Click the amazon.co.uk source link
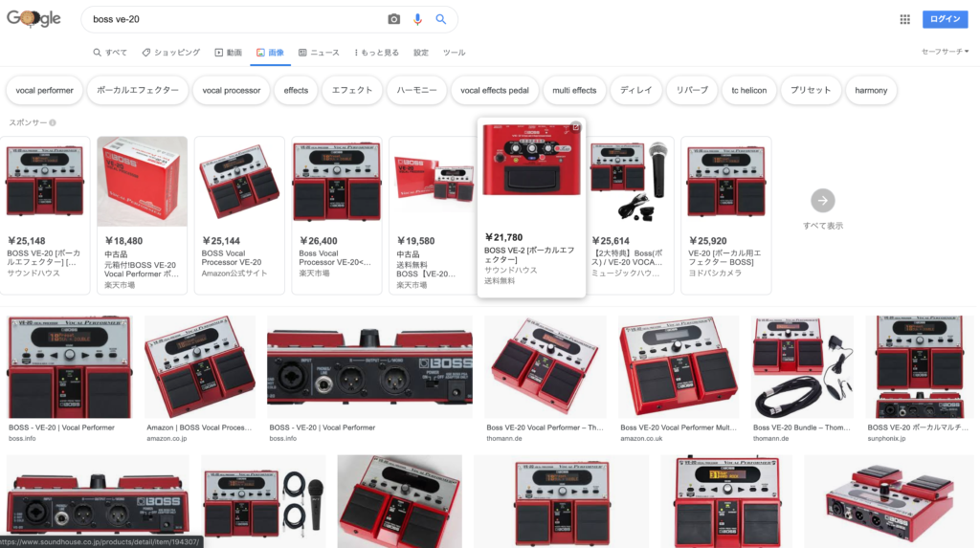The image size is (980, 548). tap(641, 439)
